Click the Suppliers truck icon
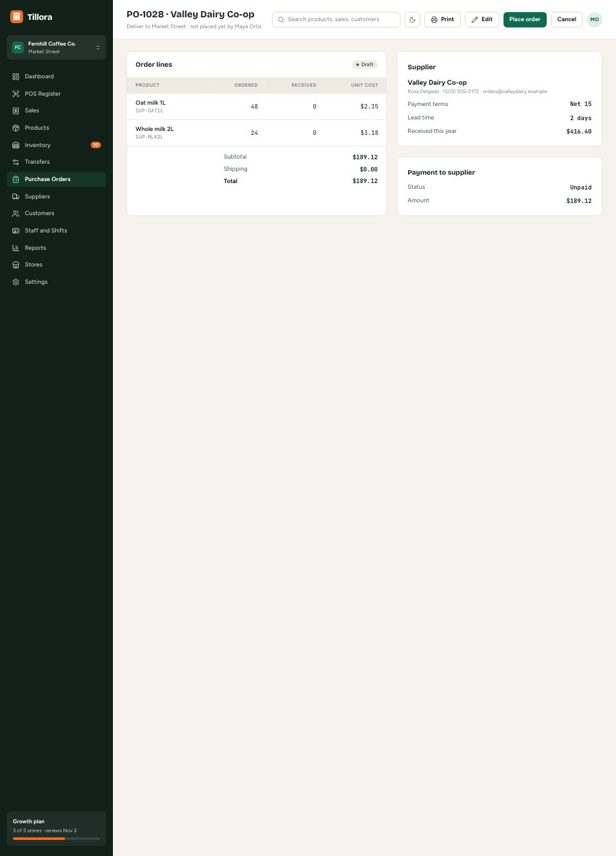Viewport: 616px width, 856px height. [x=16, y=197]
